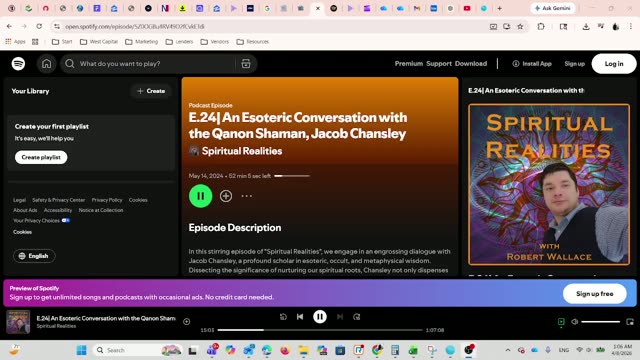Viewport: 640px width, 360px height.
Task: Click the Log in button
Action: coord(614,64)
